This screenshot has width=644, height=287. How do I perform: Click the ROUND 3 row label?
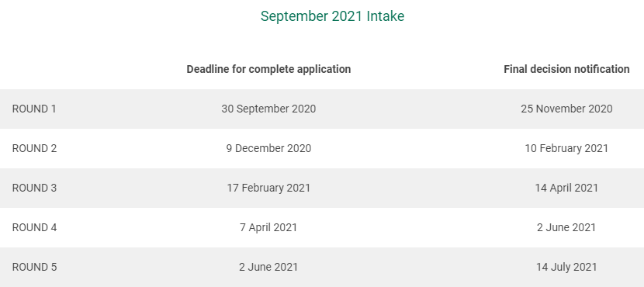pos(34,188)
